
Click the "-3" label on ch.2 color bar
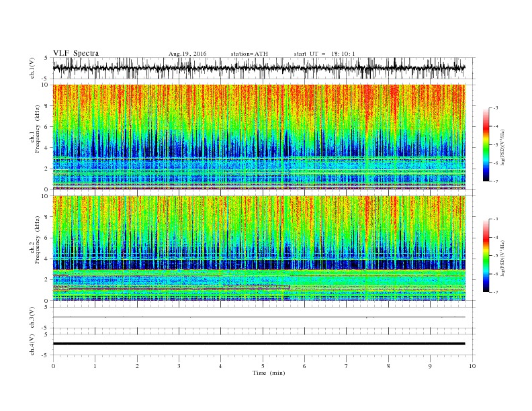[495, 219]
